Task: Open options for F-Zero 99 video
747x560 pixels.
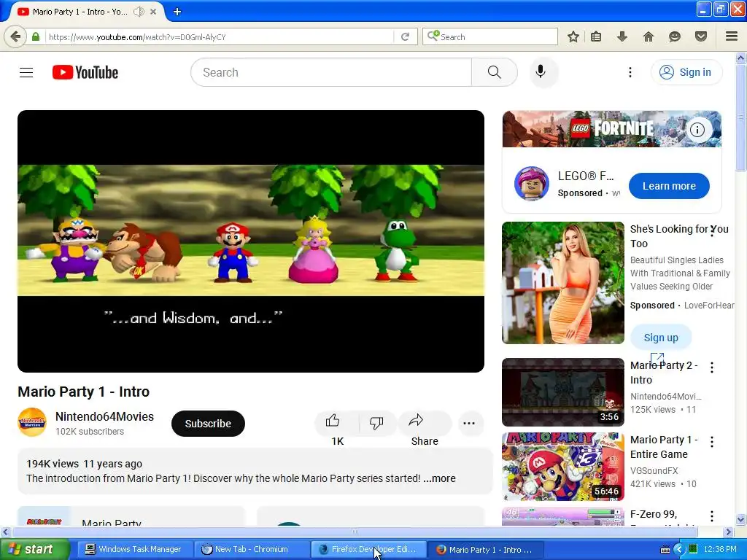Action: coord(712,516)
